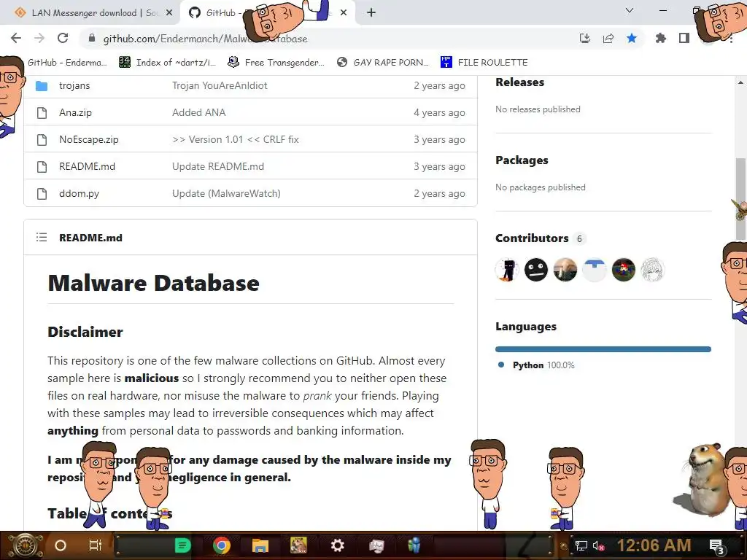
Task: Open the NoEscape.zip file
Action: click(x=88, y=139)
